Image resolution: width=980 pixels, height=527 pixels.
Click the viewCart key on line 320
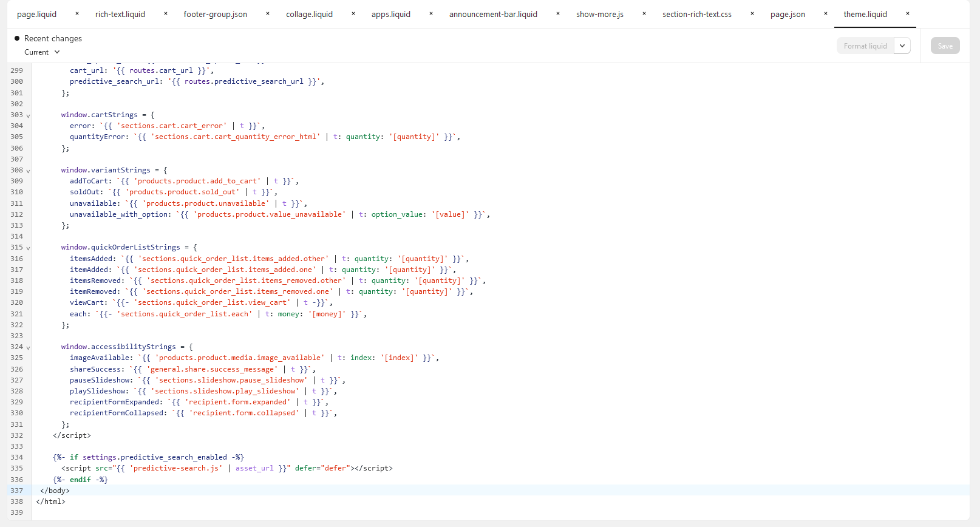pos(87,302)
